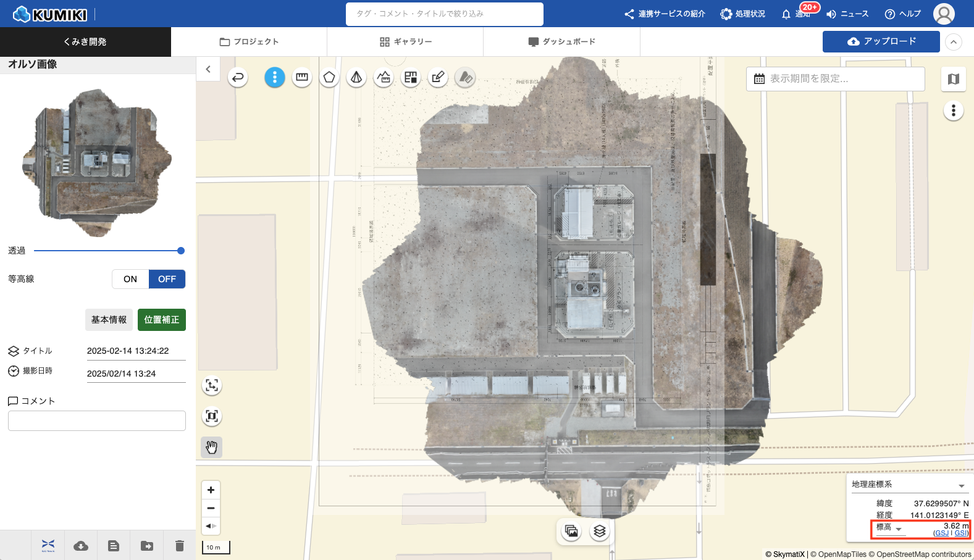
Task: Click the アップロード button
Action: [x=881, y=41]
